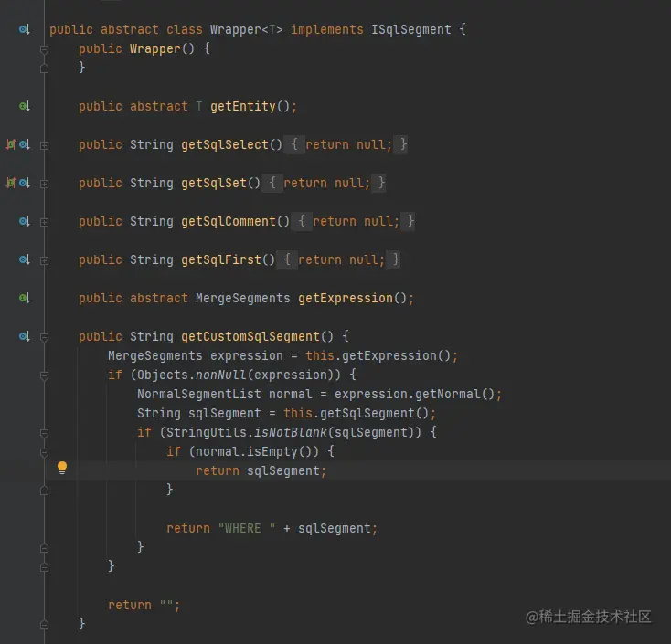Expand the folded getSqlSelect() method via gutter plus
The image size is (671, 644).
44,146
